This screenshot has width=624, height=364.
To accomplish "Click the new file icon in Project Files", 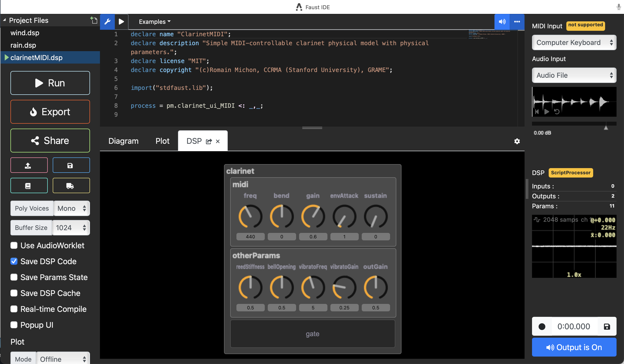I will click(x=94, y=20).
